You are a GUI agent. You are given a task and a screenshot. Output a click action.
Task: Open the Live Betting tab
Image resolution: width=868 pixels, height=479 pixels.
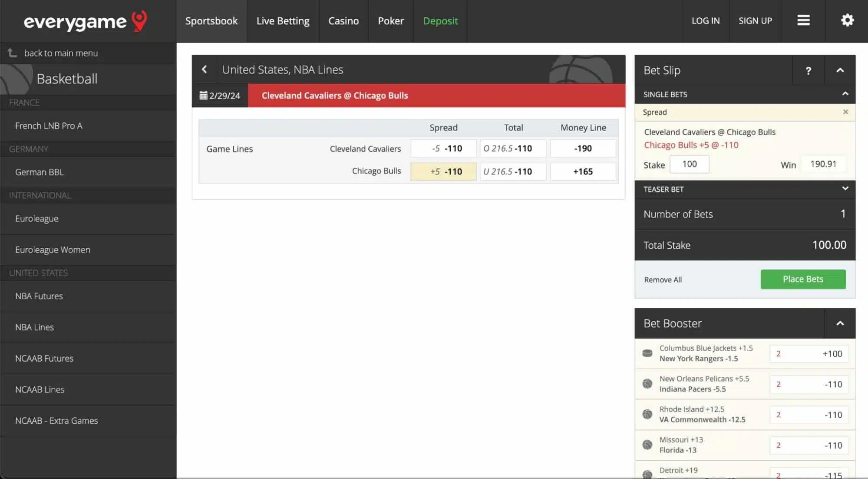point(283,21)
